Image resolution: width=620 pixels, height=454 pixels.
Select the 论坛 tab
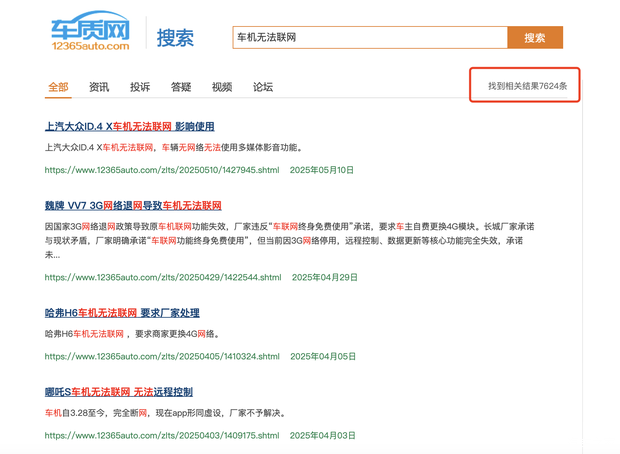(x=263, y=87)
